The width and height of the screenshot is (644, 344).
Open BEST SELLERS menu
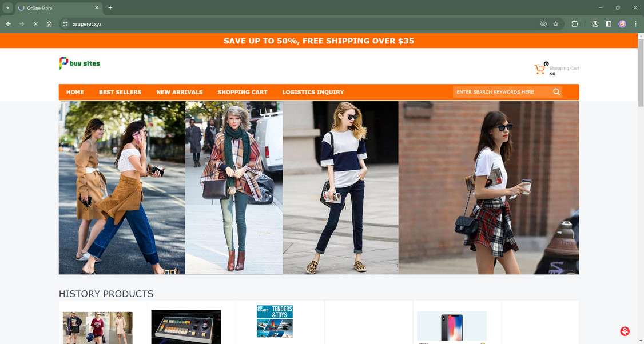pyautogui.click(x=120, y=92)
